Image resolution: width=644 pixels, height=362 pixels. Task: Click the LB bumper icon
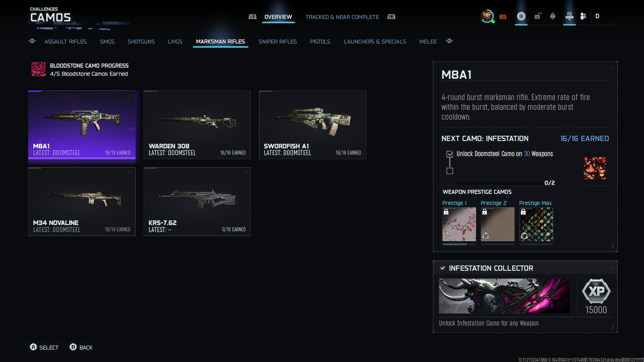(x=252, y=17)
